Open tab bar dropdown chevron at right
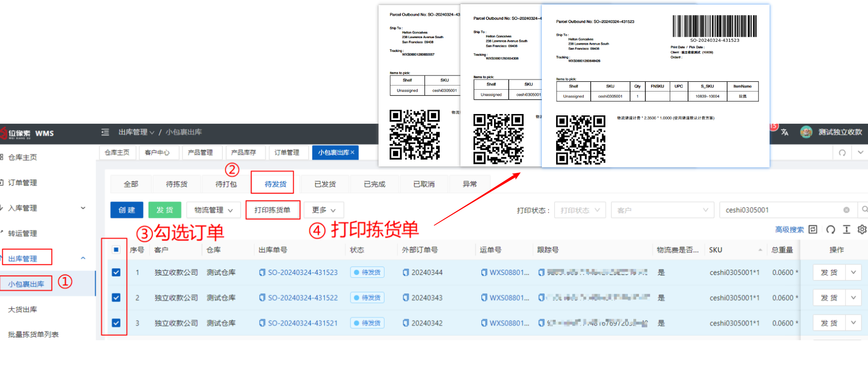 point(860,153)
